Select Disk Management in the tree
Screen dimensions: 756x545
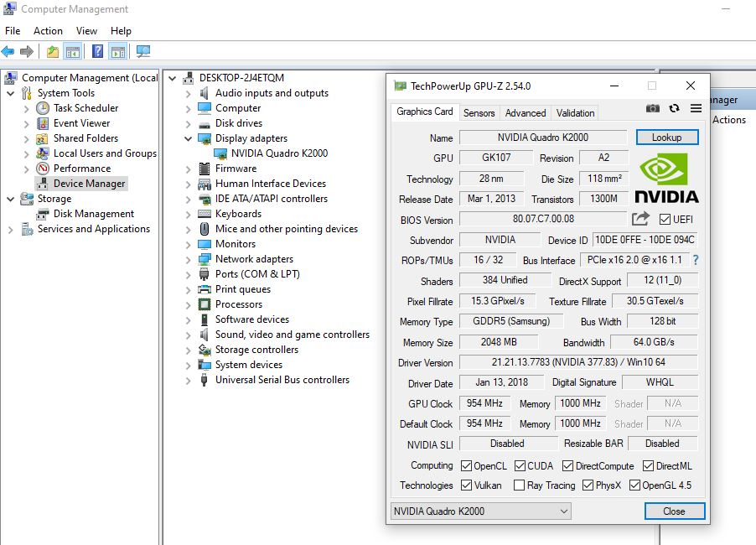pyautogui.click(x=93, y=214)
